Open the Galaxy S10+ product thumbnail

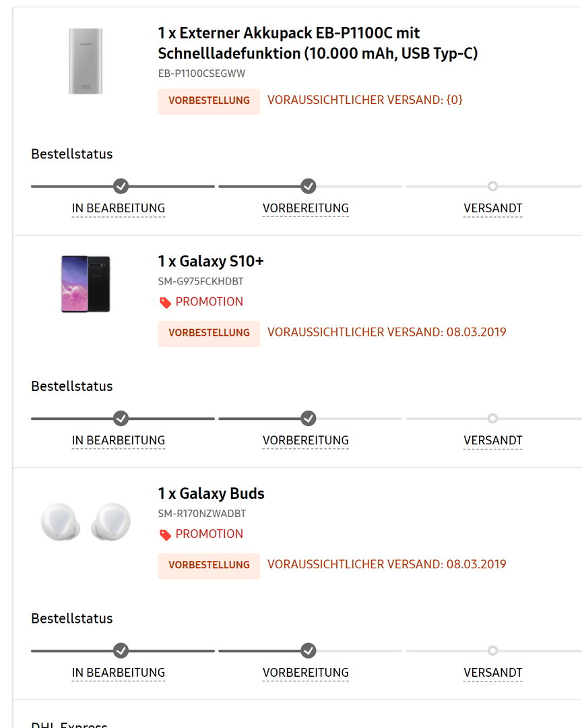pos(86,284)
